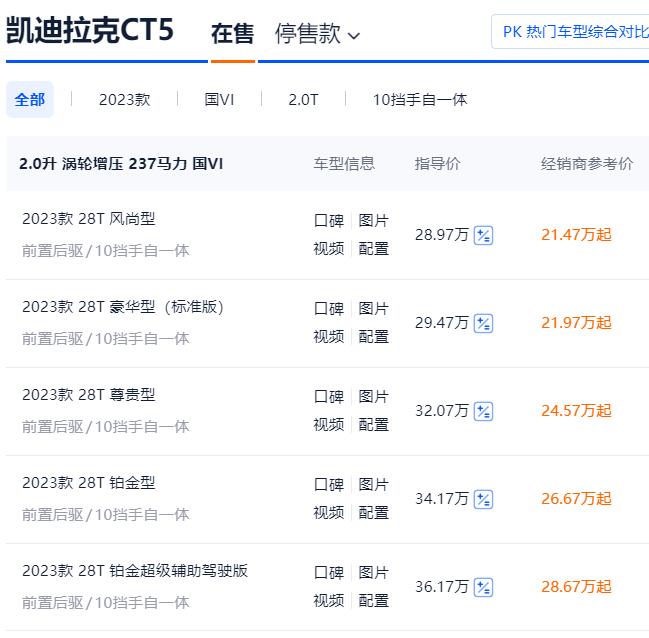
Task: Open 2023款 28T 尊贵型 model link
Action: [x=89, y=395]
